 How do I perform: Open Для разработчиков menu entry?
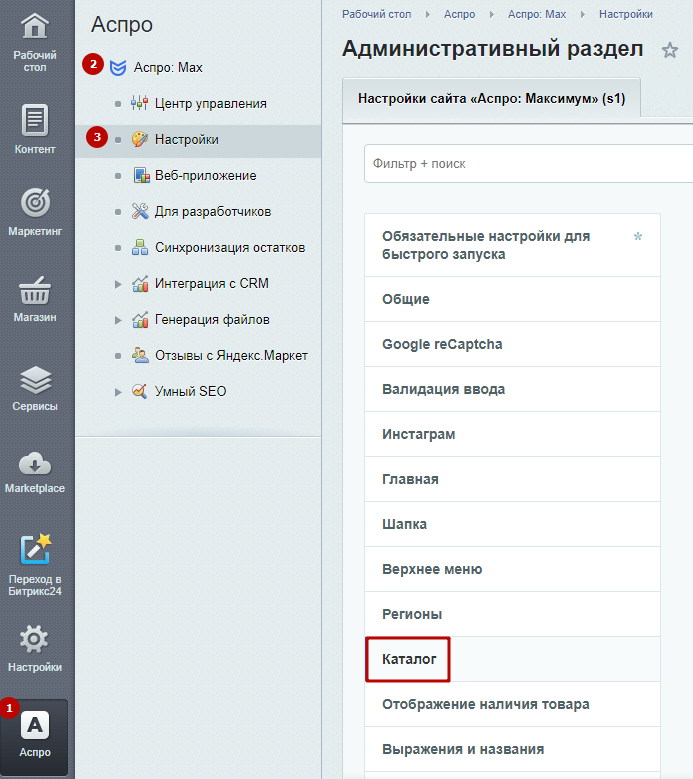coord(213,212)
